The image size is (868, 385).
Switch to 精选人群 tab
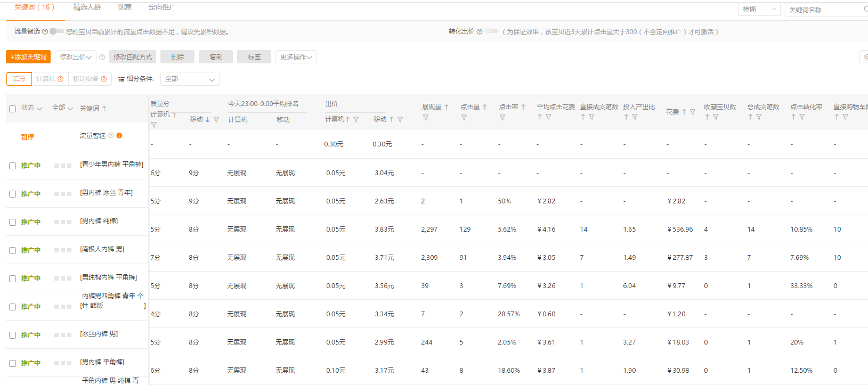coord(87,7)
